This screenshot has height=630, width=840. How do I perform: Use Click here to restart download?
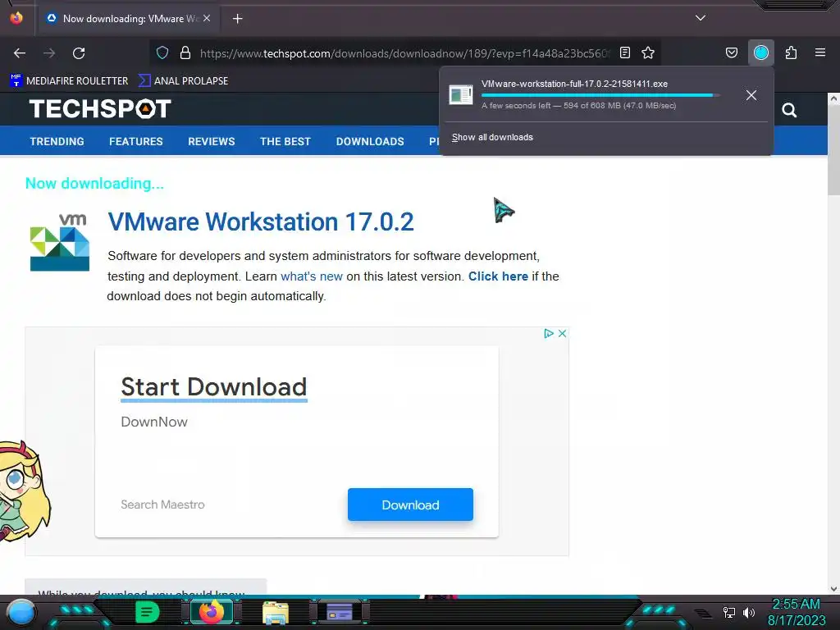tap(498, 276)
